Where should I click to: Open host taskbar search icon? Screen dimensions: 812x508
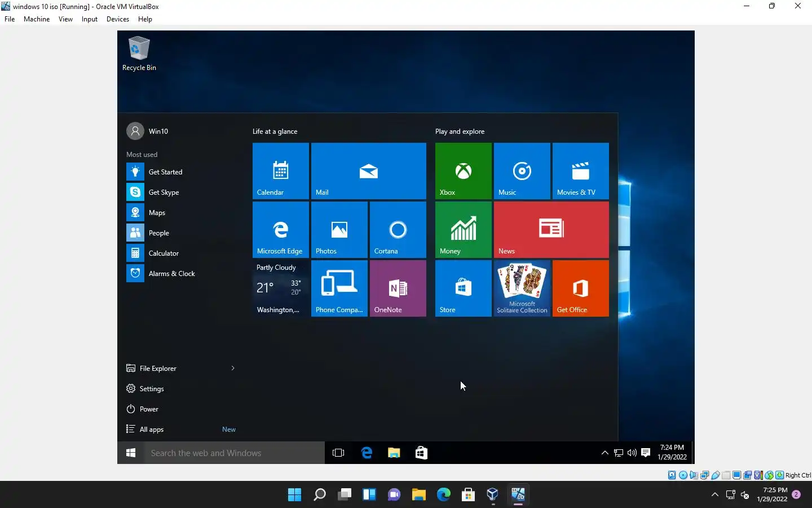(320, 494)
